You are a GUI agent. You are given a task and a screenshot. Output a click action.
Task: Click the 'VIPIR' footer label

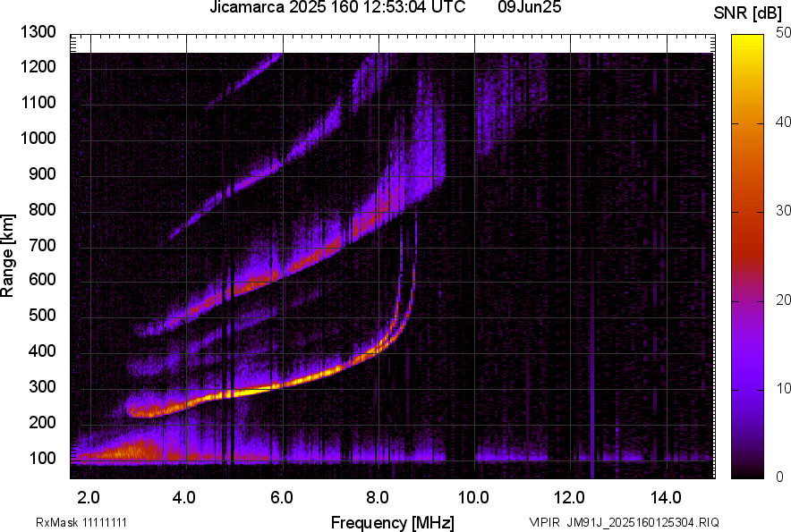544,522
